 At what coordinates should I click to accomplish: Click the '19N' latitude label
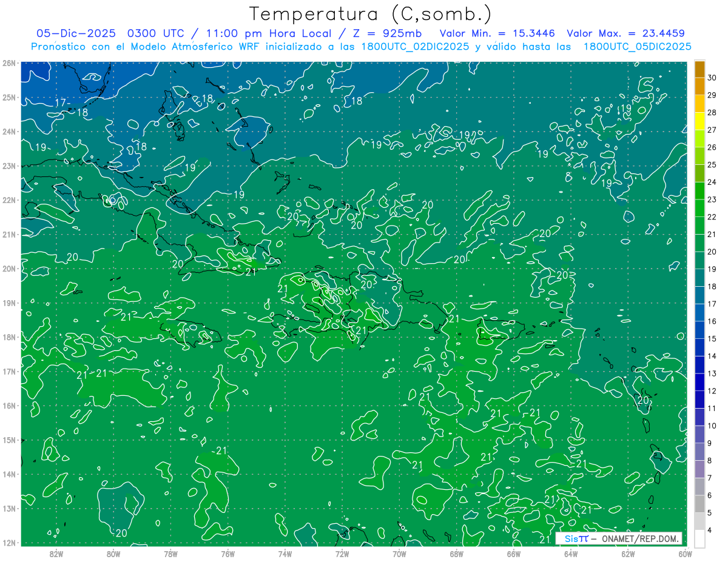tap(9, 303)
